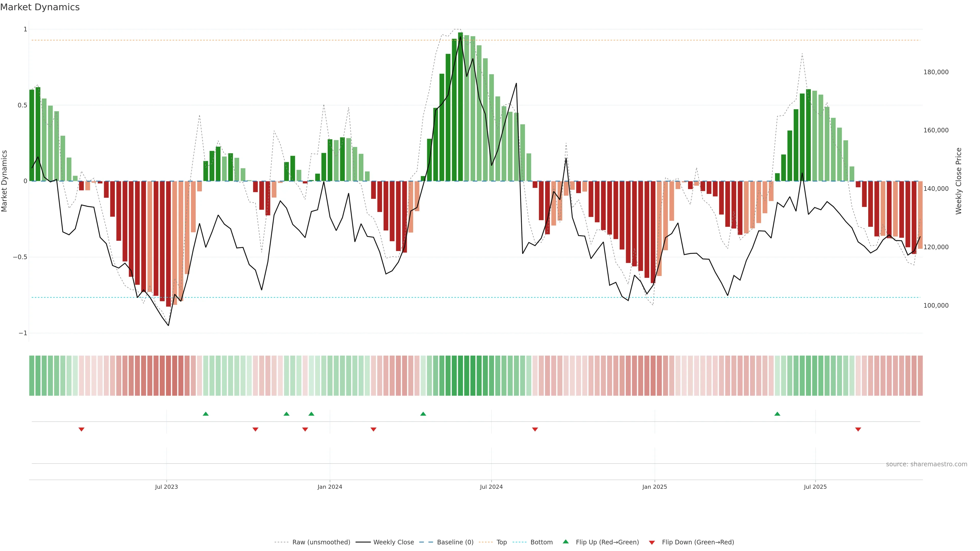The image size is (980, 551).
Task: Hide the Top threshold line via legend
Action: pyautogui.click(x=501, y=542)
